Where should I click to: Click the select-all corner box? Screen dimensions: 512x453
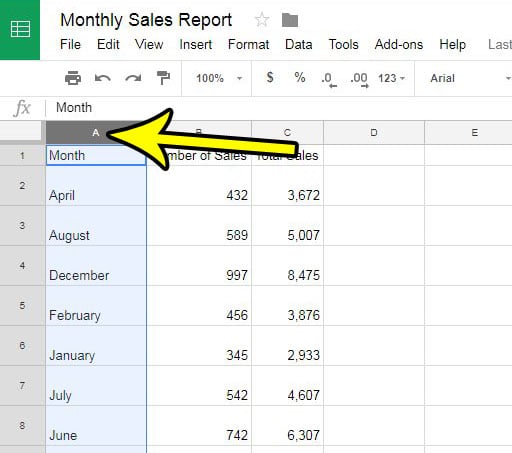point(22,133)
